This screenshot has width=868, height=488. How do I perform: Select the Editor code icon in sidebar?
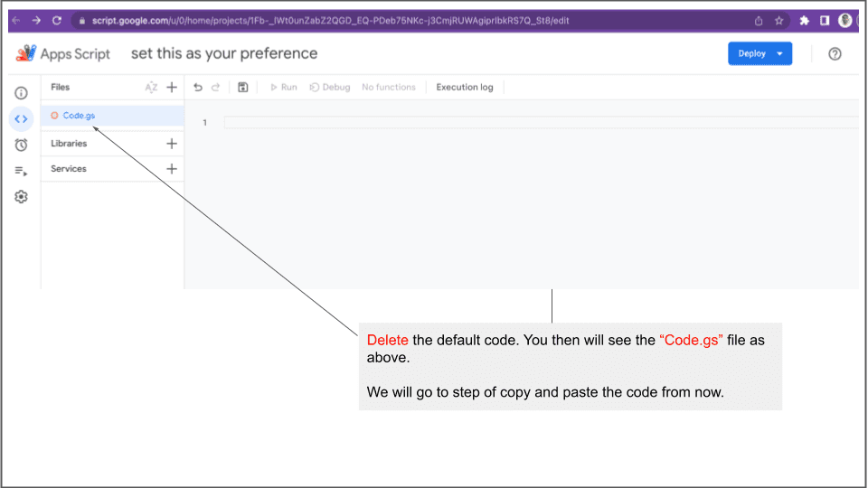tap(21, 118)
